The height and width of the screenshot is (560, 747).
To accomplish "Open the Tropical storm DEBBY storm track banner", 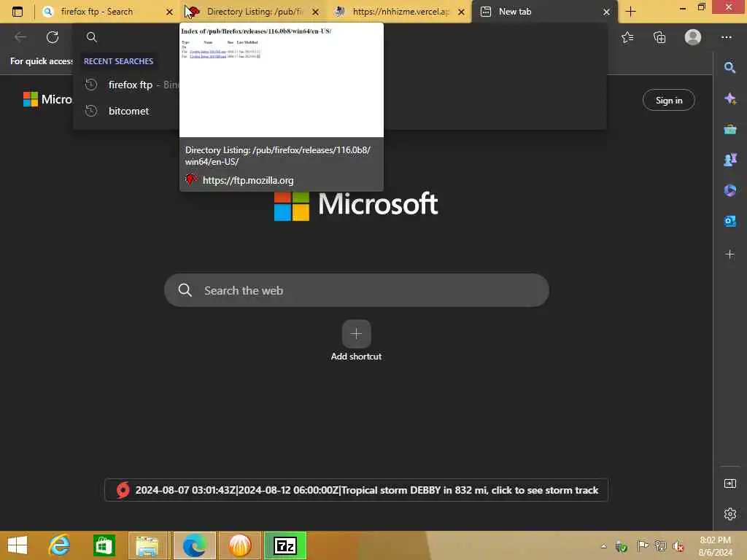I will tap(356, 490).
